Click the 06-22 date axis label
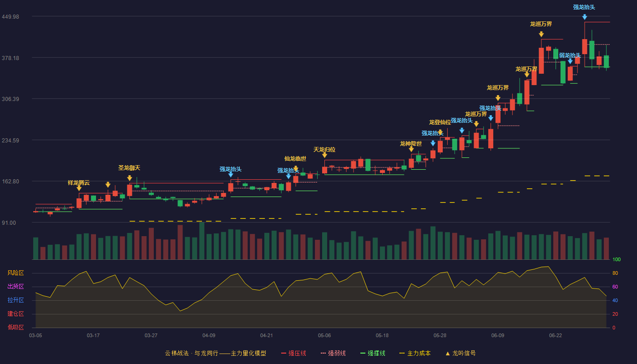Viewport: 637px width, 364px height. point(556,335)
